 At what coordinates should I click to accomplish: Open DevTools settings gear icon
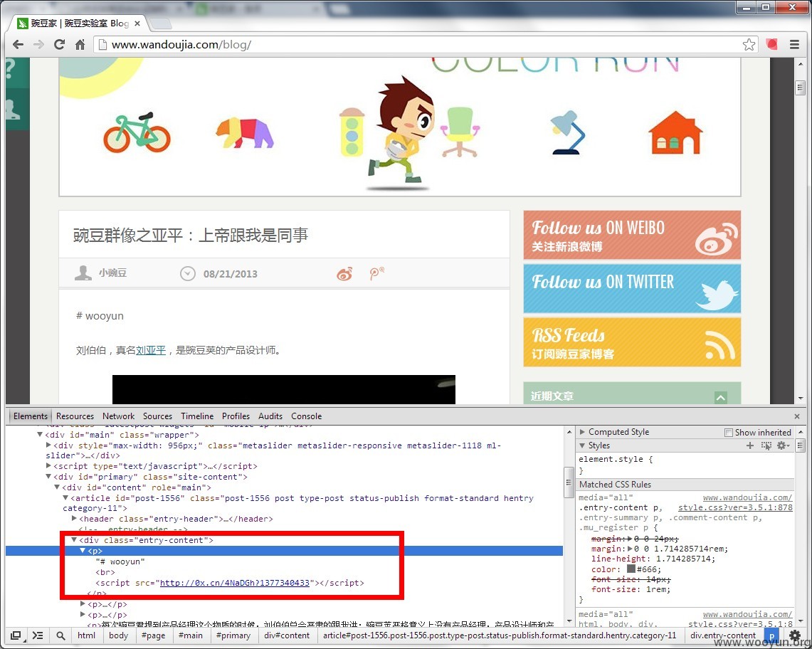pyautogui.click(x=794, y=635)
